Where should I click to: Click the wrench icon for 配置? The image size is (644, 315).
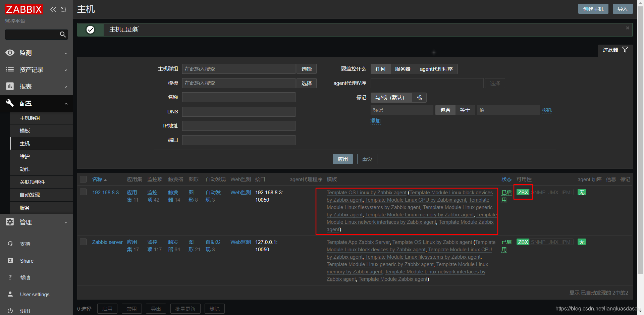click(x=10, y=103)
